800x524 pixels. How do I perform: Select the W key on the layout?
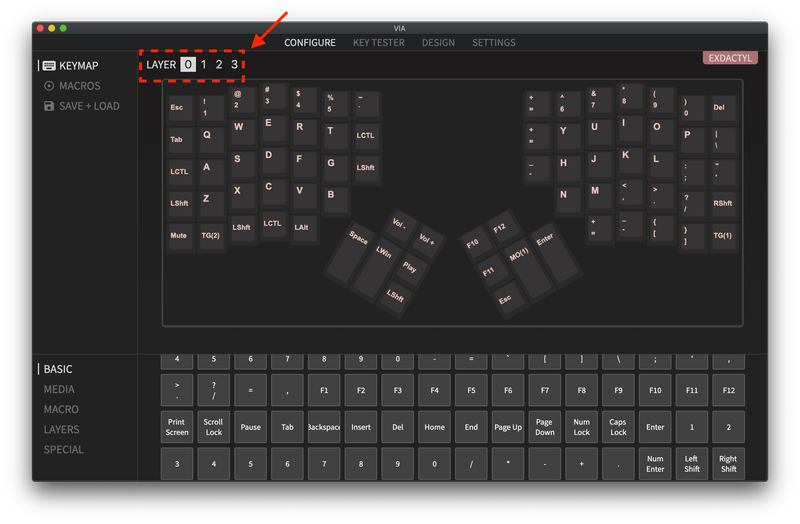click(242, 132)
